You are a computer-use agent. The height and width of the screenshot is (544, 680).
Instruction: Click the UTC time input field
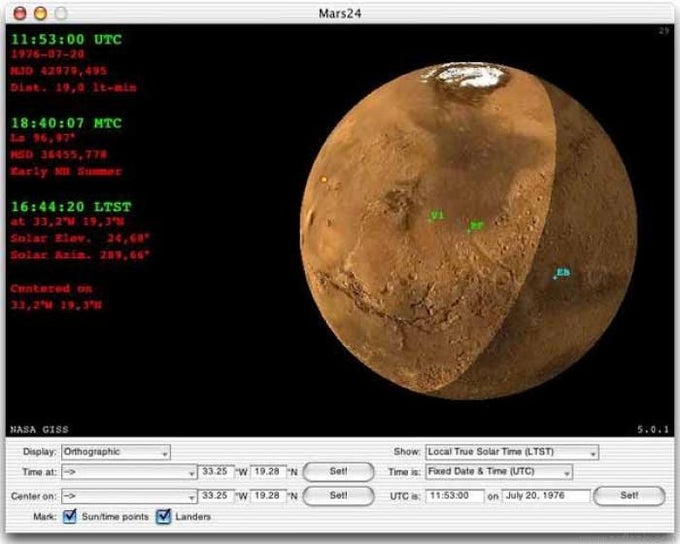point(455,495)
